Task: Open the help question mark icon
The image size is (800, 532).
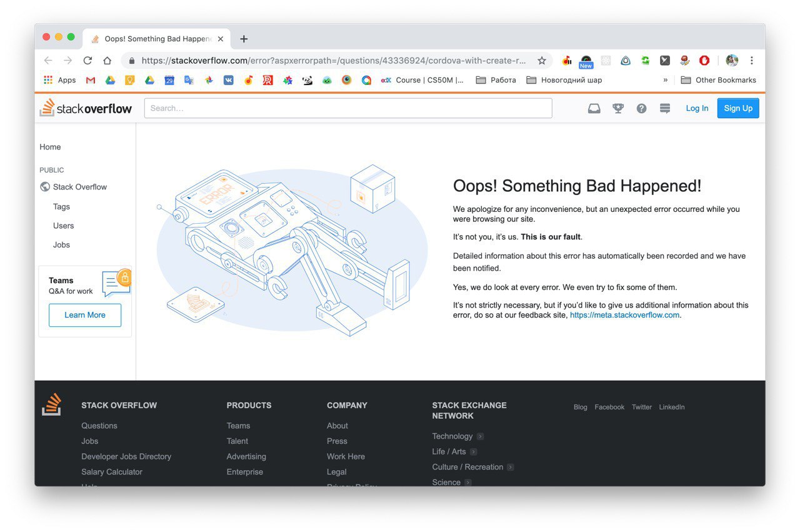Action: (x=641, y=108)
